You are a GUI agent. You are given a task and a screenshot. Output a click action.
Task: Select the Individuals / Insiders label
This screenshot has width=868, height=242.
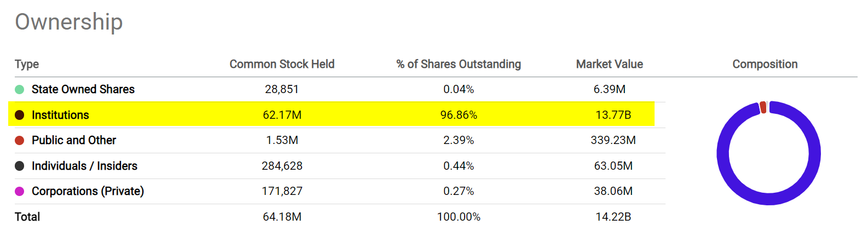tap(84, 166)
